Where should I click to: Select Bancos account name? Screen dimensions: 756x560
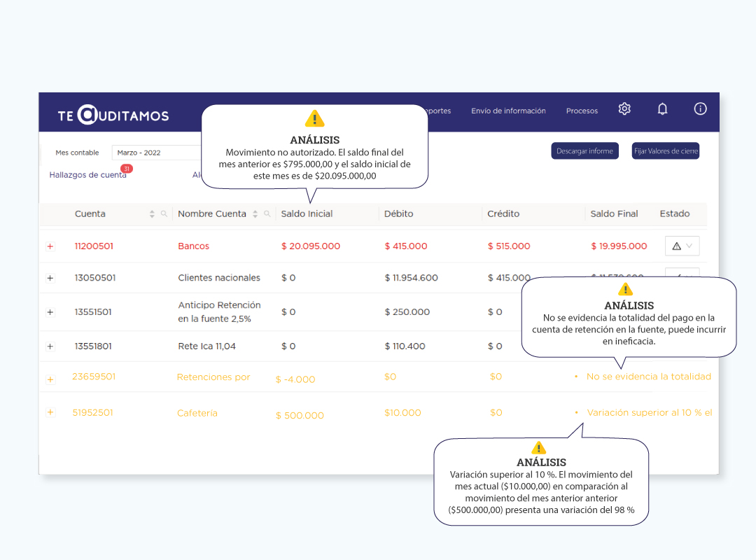(x=193, y=246)
